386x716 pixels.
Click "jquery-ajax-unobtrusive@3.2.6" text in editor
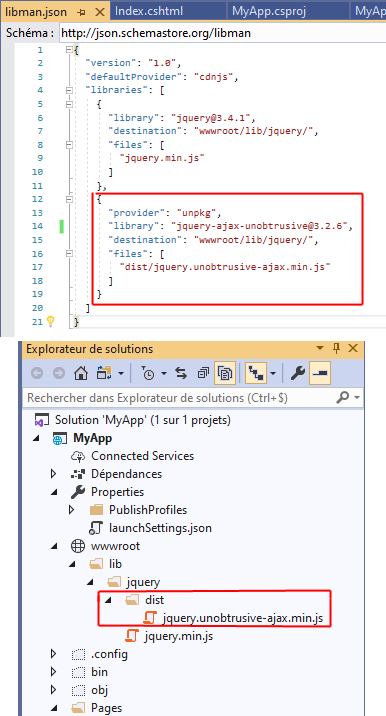pyautogui.click(x=259, y=226)
